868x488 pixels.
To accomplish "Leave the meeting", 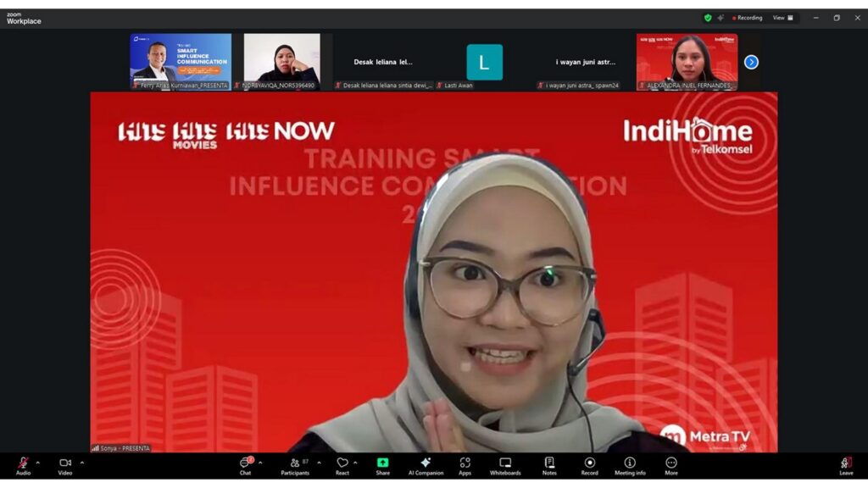I will click(x=846, y=466).
